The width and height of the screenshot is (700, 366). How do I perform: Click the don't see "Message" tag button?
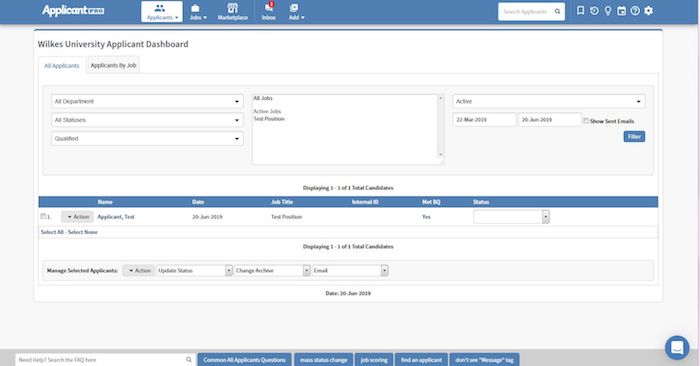(484, 360)
